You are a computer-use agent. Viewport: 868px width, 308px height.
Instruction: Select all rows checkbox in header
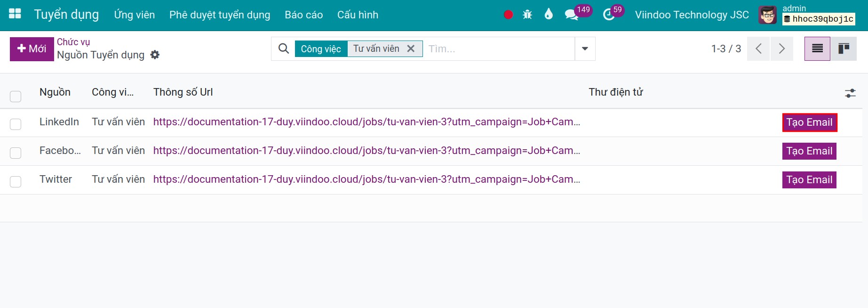click(x=16, y=97)
